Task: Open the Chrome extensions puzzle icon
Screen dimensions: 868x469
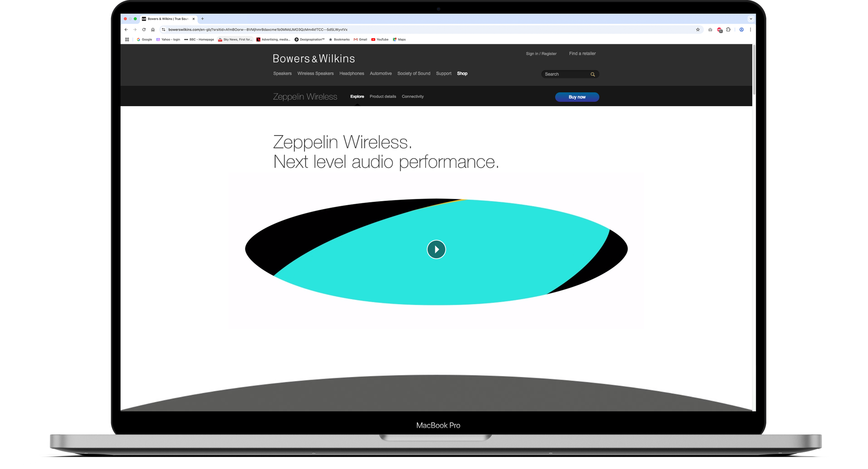Action: coord(728,30)
